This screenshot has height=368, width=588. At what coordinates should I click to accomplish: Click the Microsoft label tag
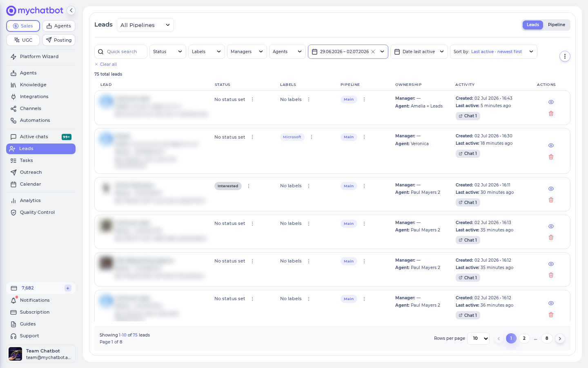point(292,137)
